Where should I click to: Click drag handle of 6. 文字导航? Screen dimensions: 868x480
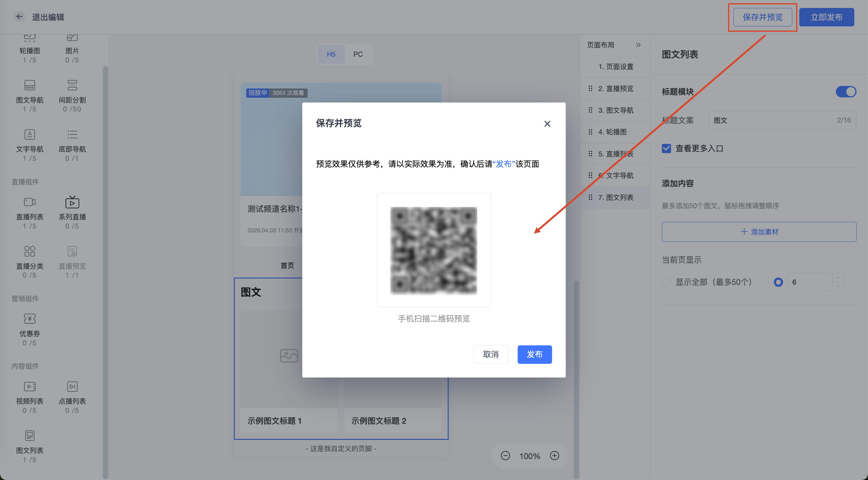coord(590,175)
